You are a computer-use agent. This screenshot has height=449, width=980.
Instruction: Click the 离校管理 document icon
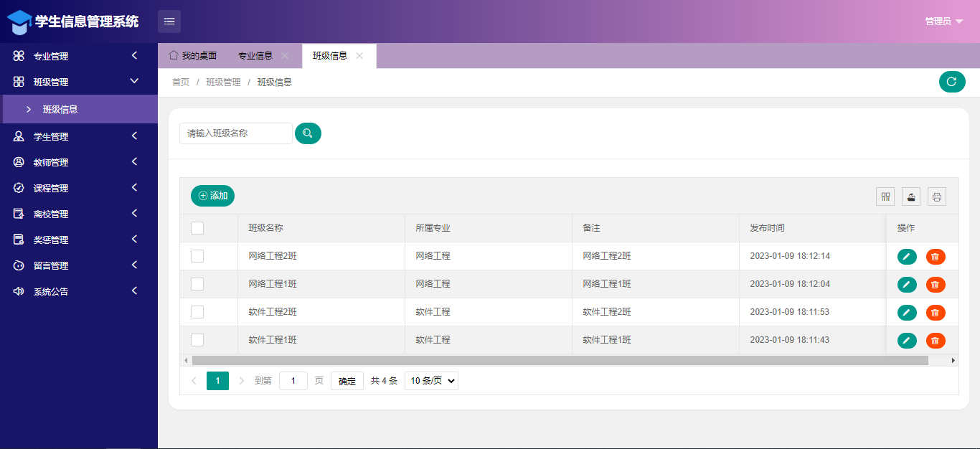click(x=19, y=214)
